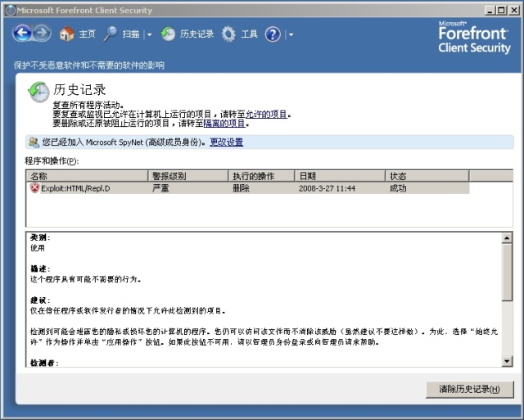Expand the 扫描 scan options dropdown arrow
This screenshot has height=420, width=524.
[x=149, y=35]
